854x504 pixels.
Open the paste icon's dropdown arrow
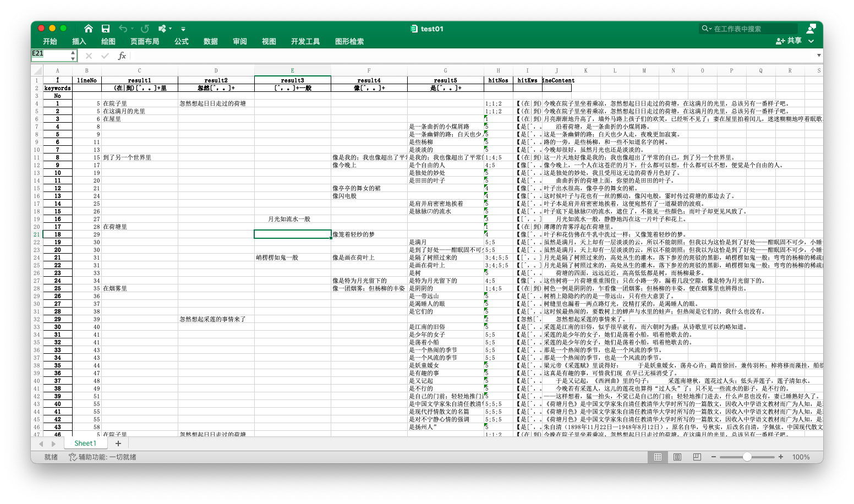point(169,28)
